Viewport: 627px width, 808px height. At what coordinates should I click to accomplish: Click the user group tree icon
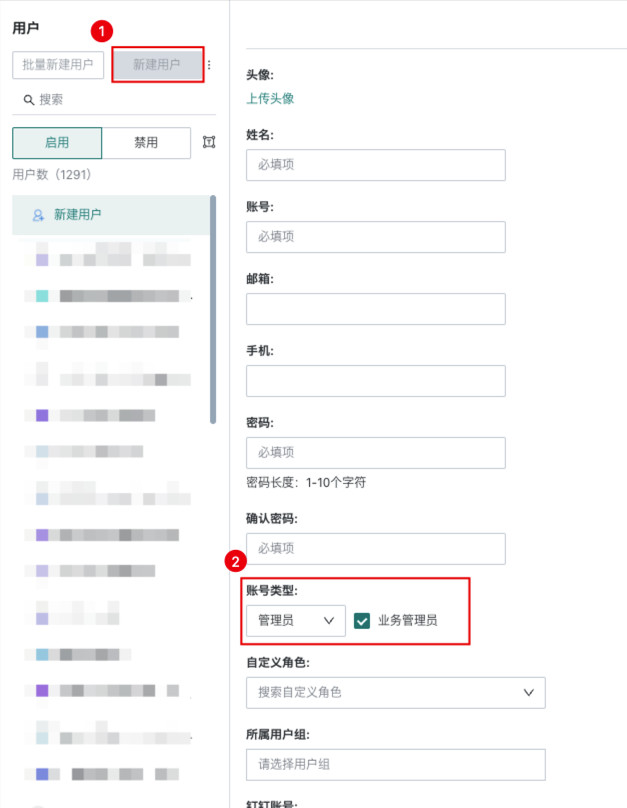click(x=208, y=142)
